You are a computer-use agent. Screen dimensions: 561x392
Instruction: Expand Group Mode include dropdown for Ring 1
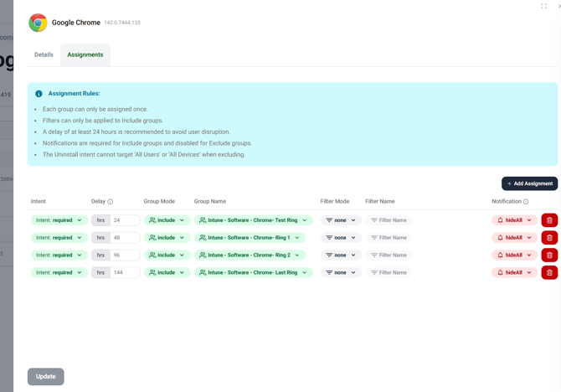click(167, 238)
